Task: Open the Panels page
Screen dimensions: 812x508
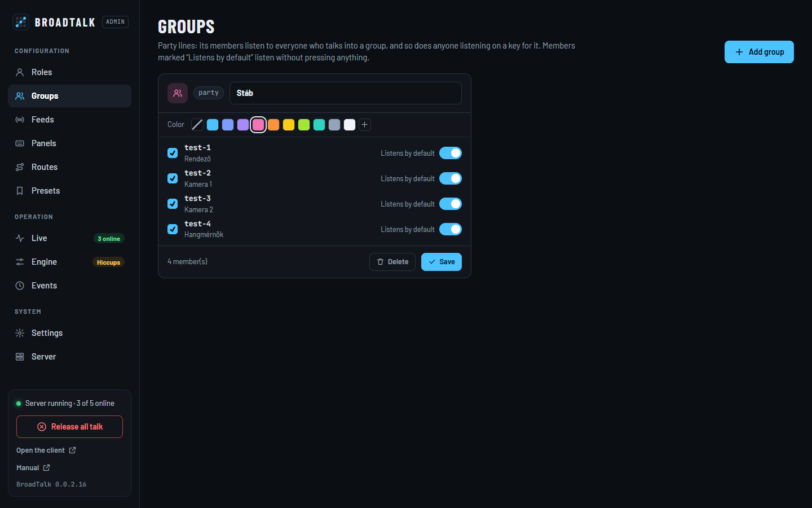Action: [x=69, y=143]
